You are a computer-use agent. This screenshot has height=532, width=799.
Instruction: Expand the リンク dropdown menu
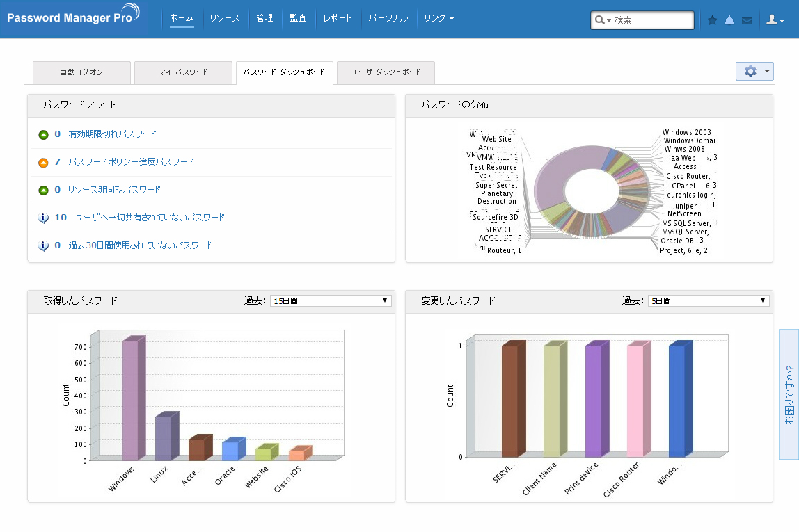[438, 18]
